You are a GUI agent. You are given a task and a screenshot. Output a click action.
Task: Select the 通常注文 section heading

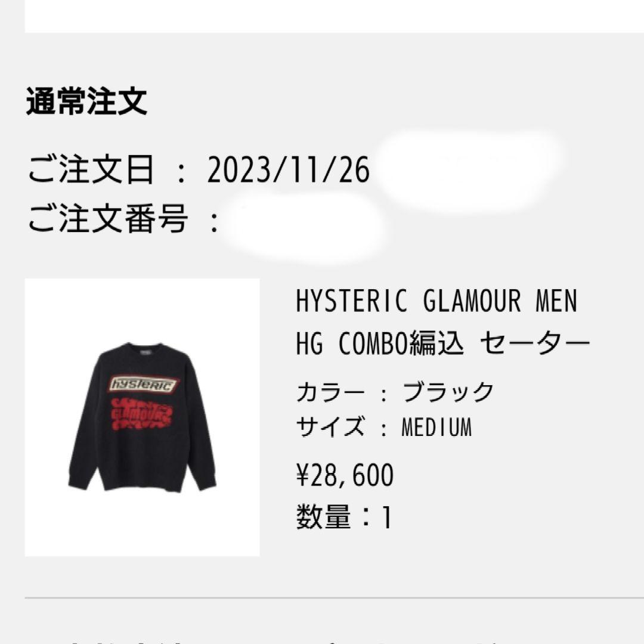point(86,101)
